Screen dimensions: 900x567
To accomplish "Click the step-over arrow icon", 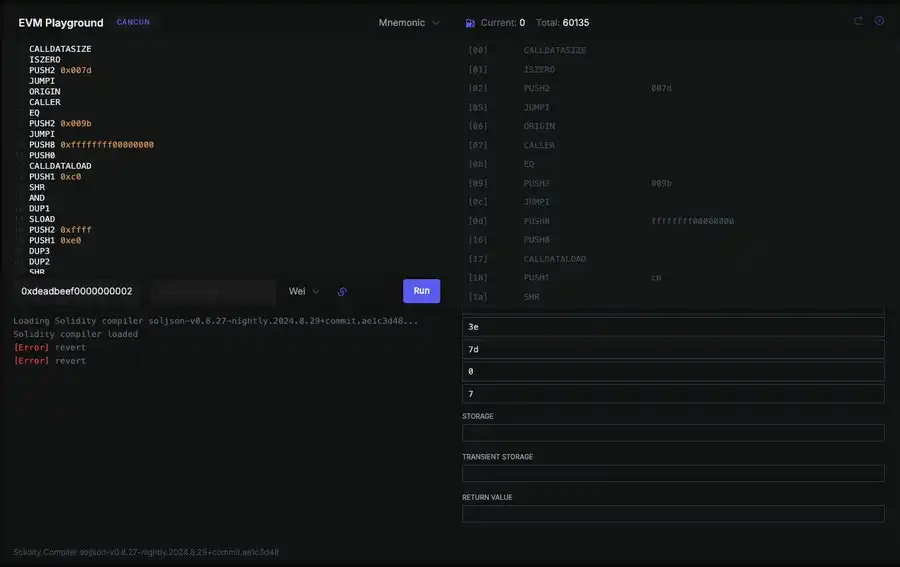I will 858,21.
